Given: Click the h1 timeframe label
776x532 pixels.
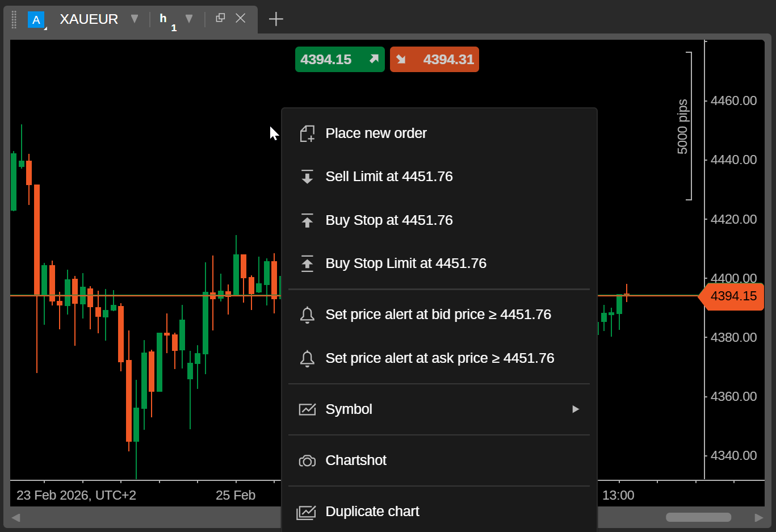Looking at the screenshot, I should (167, 21).
